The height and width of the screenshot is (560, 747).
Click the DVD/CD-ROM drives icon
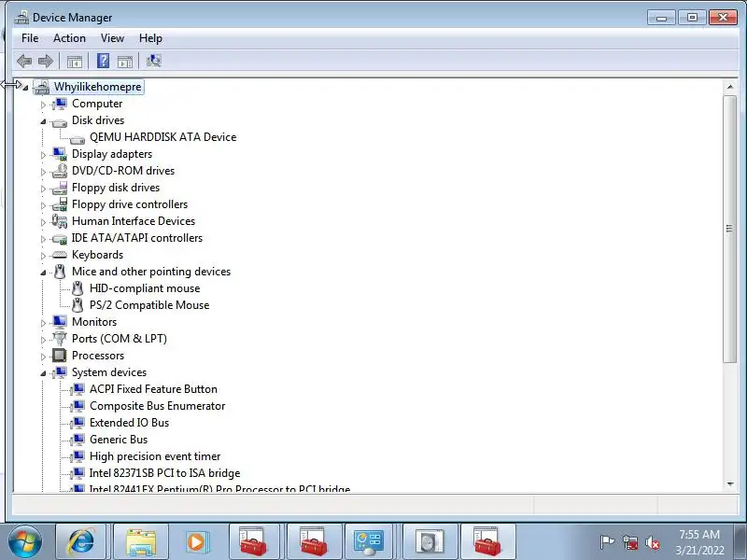[60, 171]
